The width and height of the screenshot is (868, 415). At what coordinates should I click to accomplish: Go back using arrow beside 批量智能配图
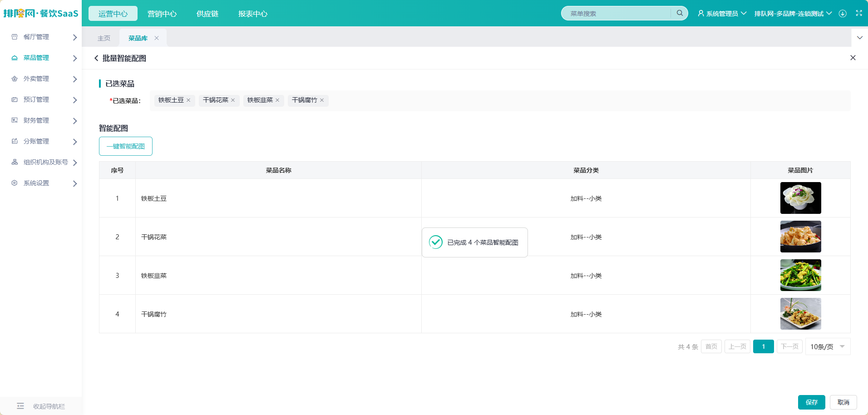point(96,58)
